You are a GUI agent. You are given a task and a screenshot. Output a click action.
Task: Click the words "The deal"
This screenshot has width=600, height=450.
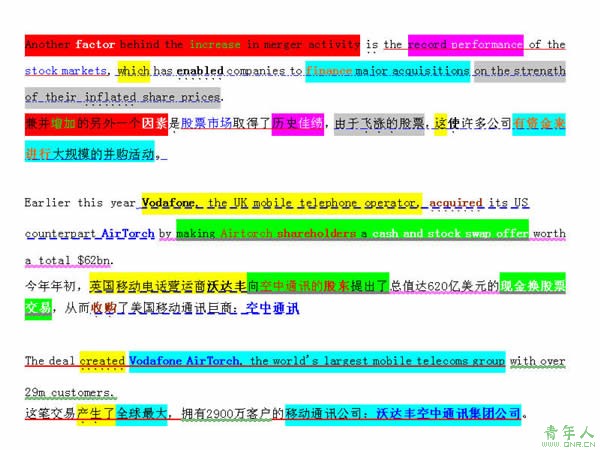click(49, 361)
